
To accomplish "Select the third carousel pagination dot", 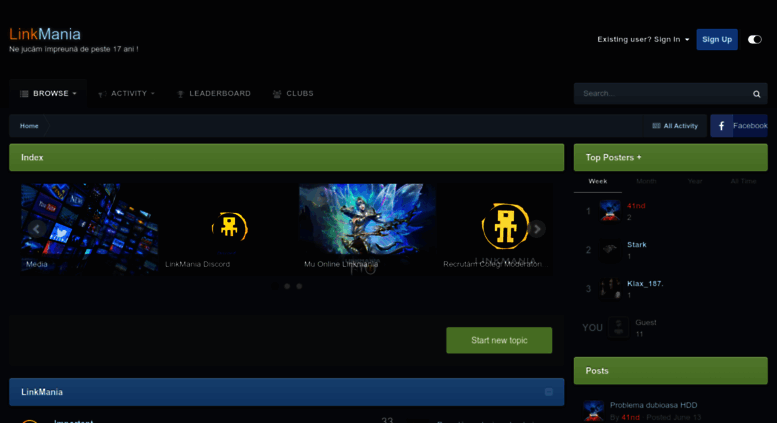I will pos(299,286).
